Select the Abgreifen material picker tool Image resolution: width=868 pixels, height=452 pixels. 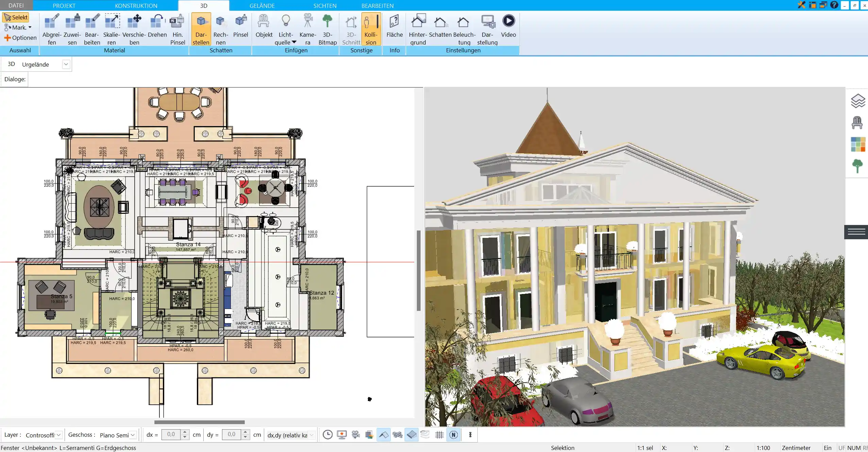(52, 29)
